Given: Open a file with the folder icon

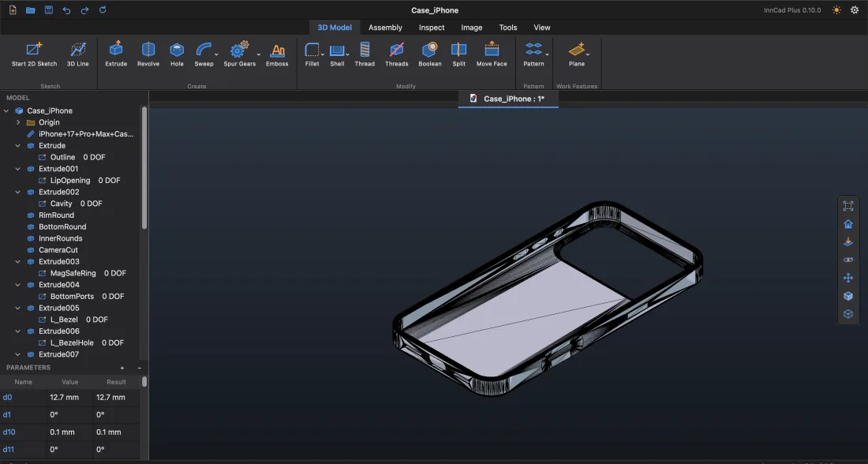Looking at the screenshot, I should pos(31,10).
